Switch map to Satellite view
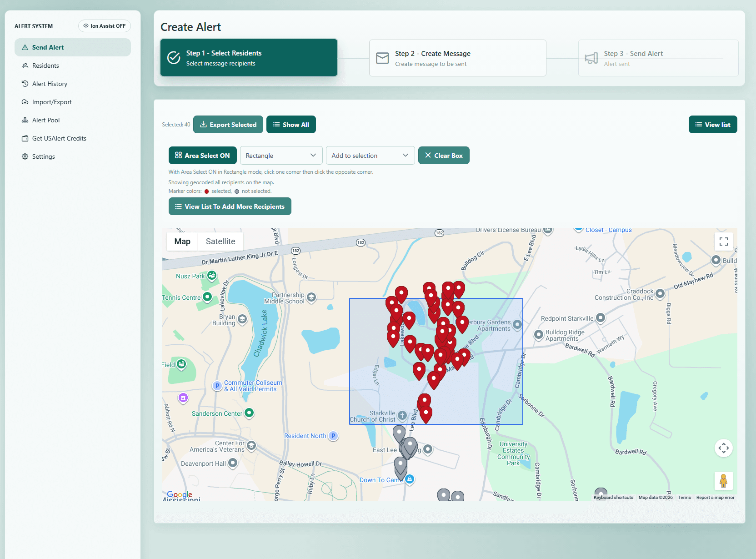Viewport: 756px width, 559px height. point(220,242)
